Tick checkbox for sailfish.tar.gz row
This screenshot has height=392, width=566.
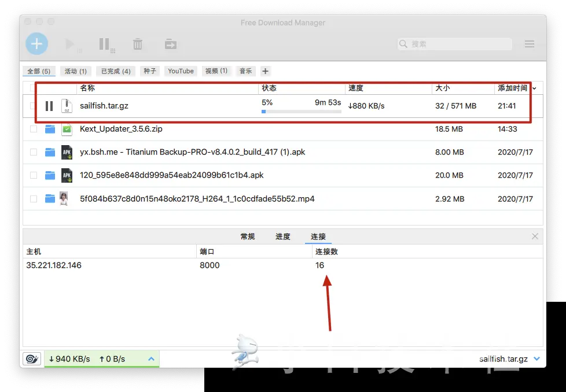pyautogui.click(x=33, y=106)
